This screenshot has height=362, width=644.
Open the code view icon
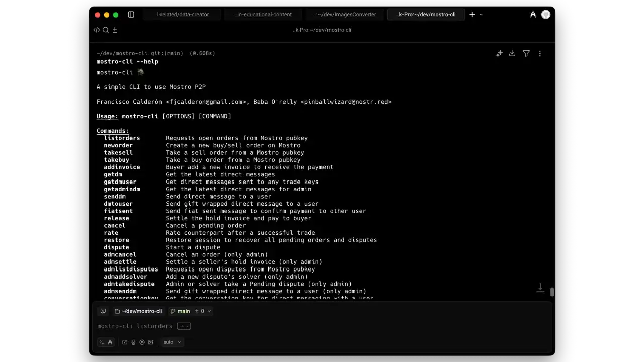coord(97,30)
